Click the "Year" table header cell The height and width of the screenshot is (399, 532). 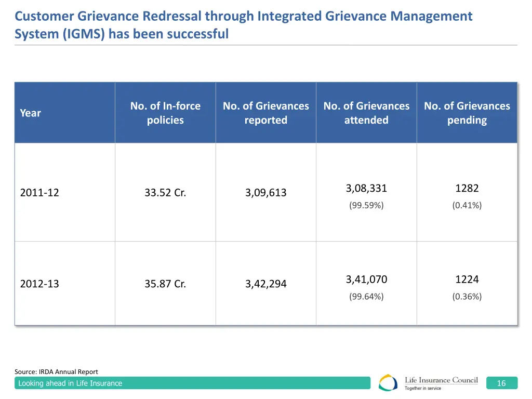[30, 113]
